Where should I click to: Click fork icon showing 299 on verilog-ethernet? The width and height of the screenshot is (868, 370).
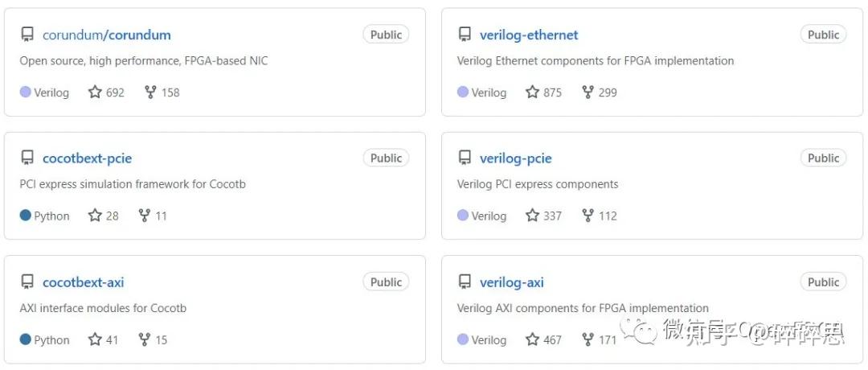pos(588,92)
